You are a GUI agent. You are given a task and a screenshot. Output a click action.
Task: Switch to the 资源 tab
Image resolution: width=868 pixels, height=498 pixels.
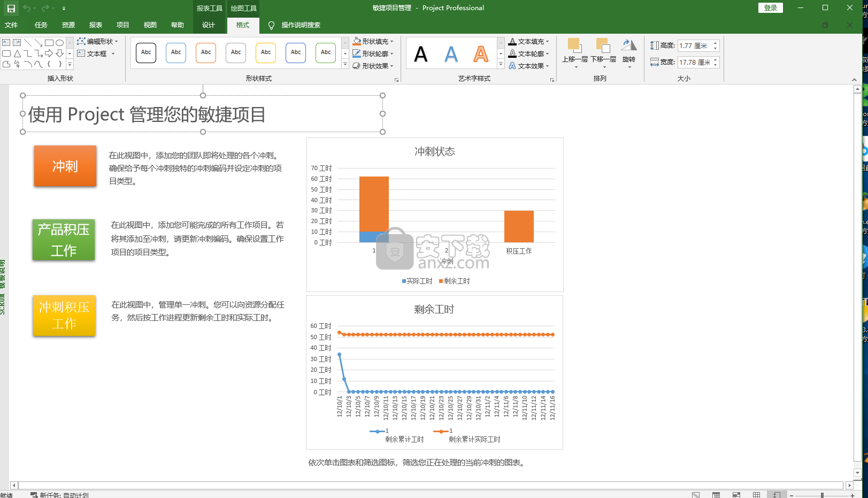coord(68,25)
